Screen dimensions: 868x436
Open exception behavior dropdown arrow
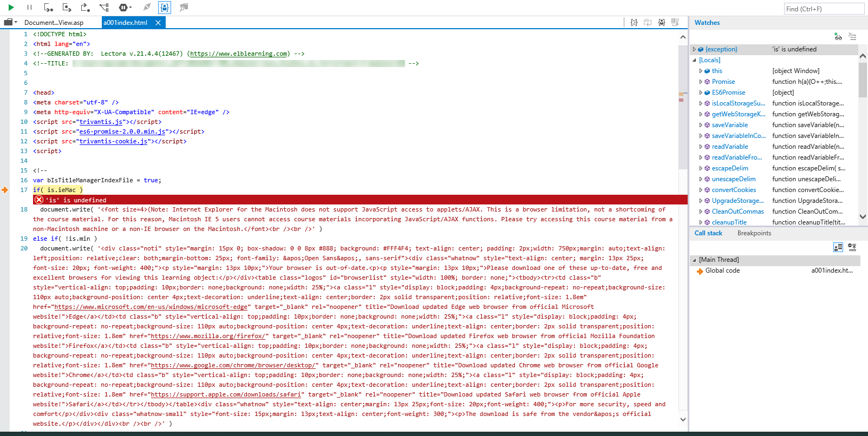click(x=130, y=8)
